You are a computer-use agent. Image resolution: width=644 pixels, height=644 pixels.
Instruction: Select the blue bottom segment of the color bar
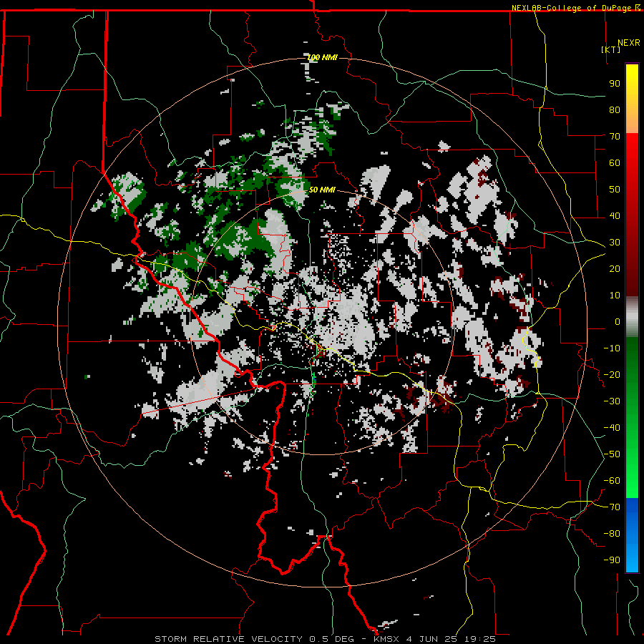click(x=632, y=535)
